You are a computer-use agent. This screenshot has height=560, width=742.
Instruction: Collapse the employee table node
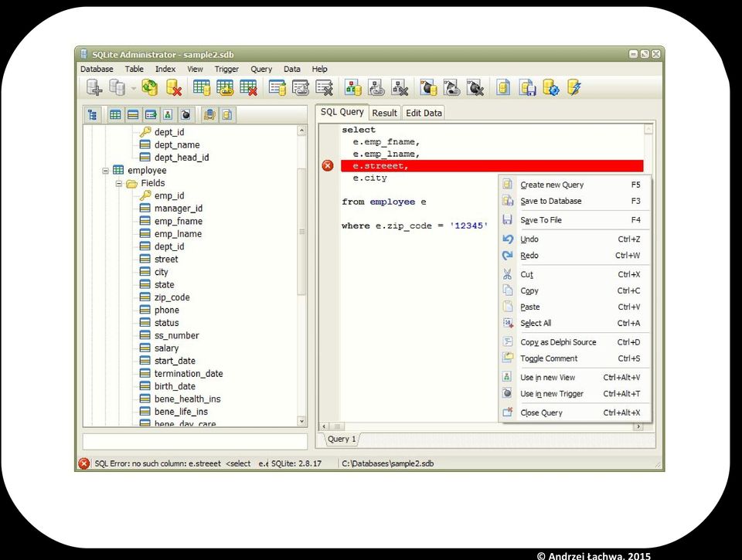coord(106,171)
